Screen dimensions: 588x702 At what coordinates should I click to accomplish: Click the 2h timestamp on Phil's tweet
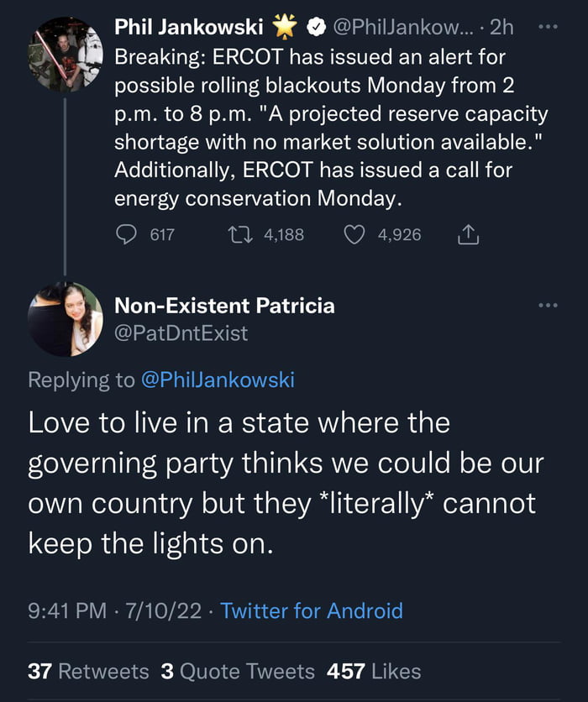click(501, 27)
